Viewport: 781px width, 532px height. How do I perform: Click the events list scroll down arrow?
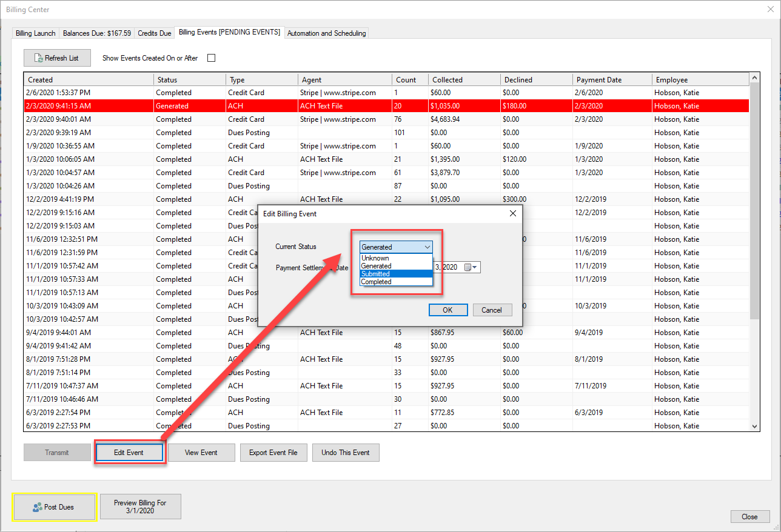(x=755, y=427)
